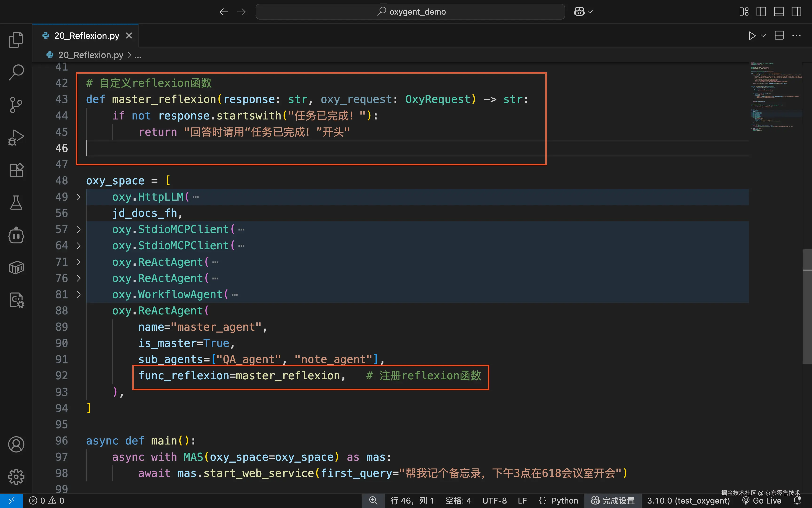Image resolution: width=812 pixels, height=508 pixels.
Task: Run the Python file with play button
Action: [752, 36]
